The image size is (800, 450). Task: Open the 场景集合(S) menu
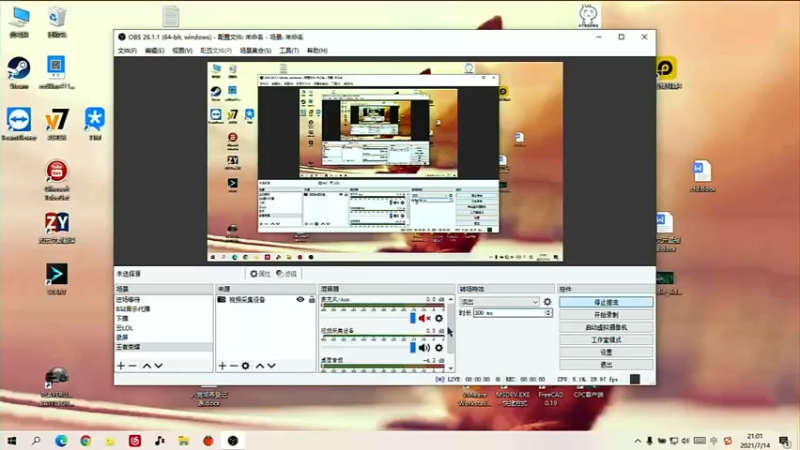point(256,51)
